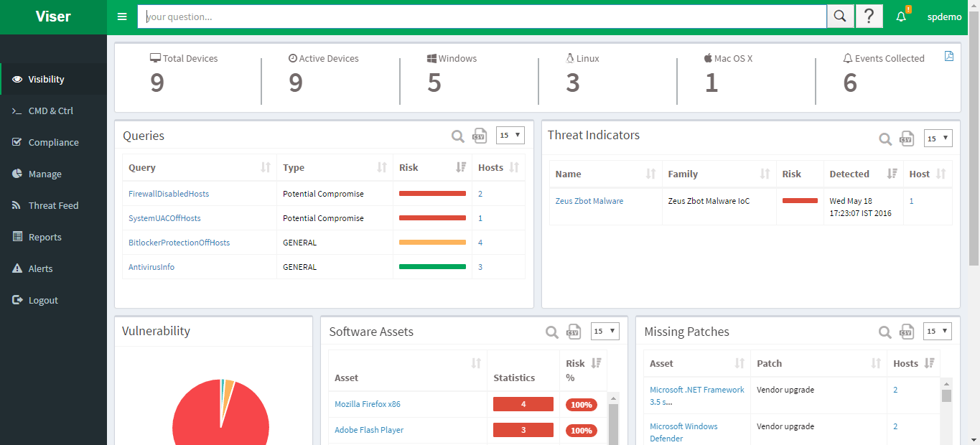980x445 pixels.
Task: Open Adobe Flash Player asset link
Action: (x=369, y=430)
